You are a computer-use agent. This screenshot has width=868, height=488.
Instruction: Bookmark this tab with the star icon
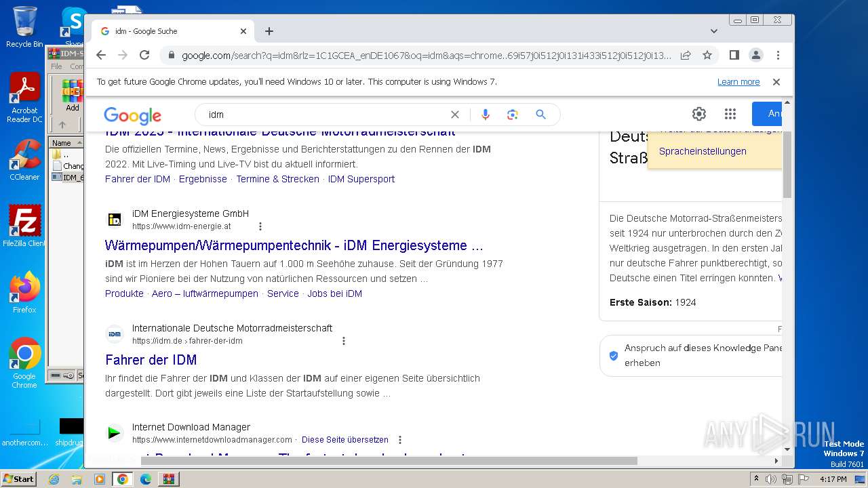click(x=707, y=55)
